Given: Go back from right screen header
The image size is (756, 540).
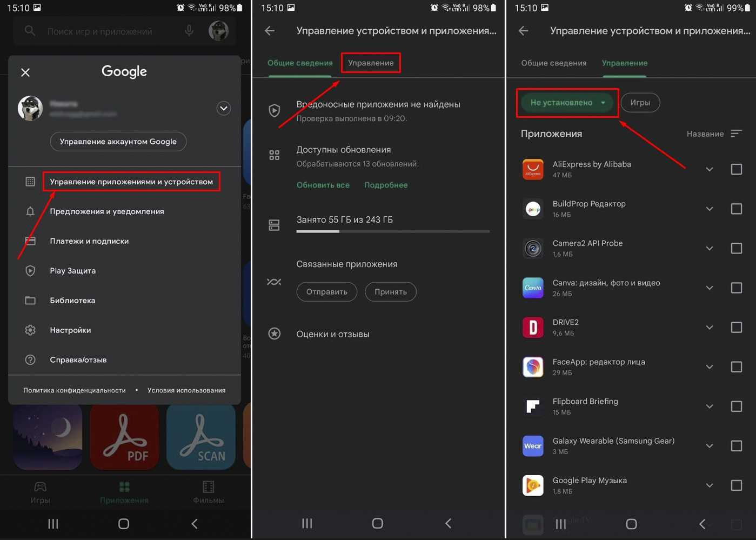Looking at the screenshot, I should point(524,31).
